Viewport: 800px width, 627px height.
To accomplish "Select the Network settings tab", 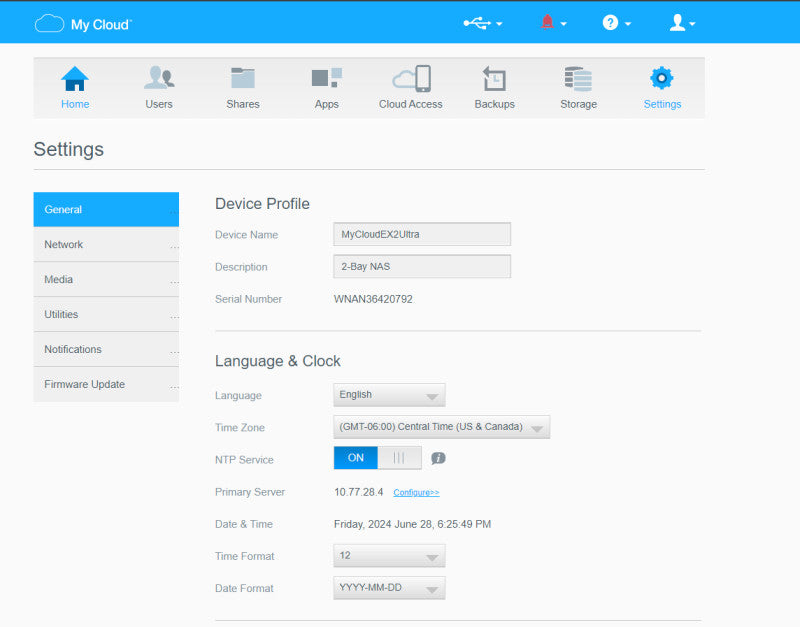I will point(106,244).
